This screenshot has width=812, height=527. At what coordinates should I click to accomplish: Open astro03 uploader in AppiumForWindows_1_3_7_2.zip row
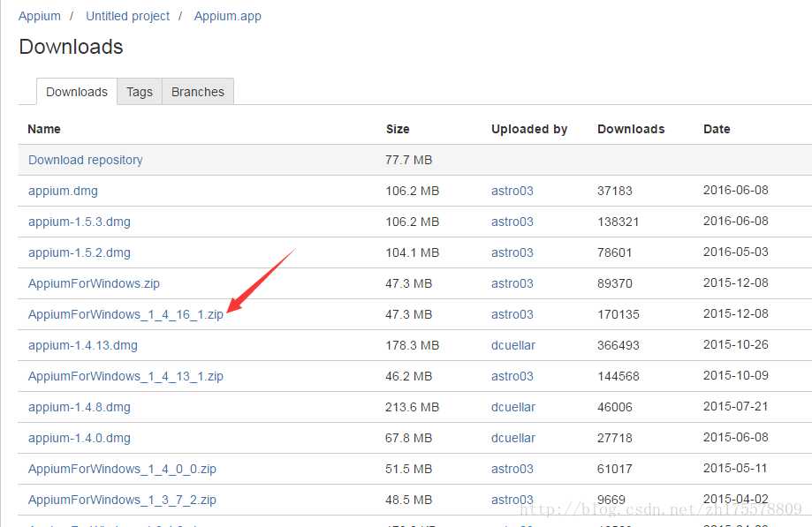click(512, 500)
